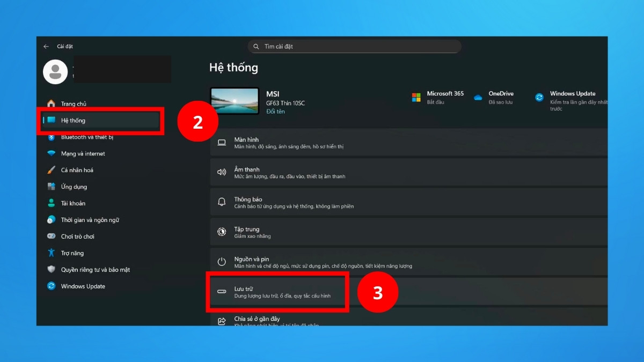
Task: Click the Tập trung focus icon
Action: (222, 232)
